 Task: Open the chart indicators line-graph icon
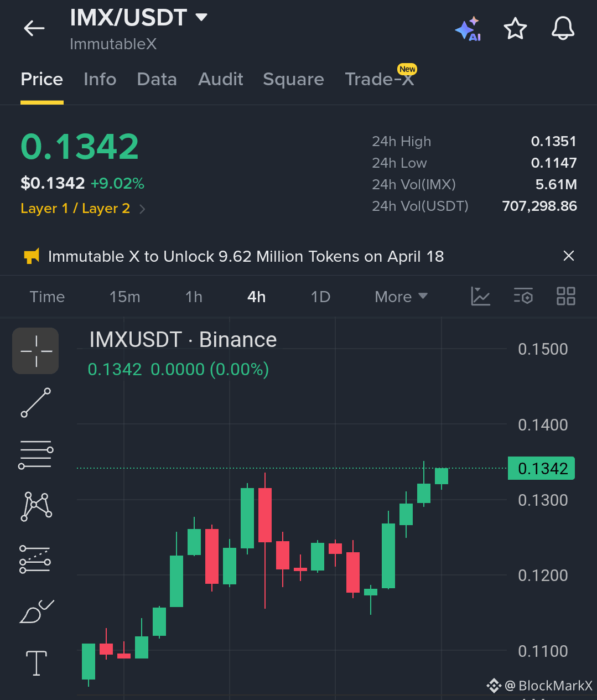point(480,296)
